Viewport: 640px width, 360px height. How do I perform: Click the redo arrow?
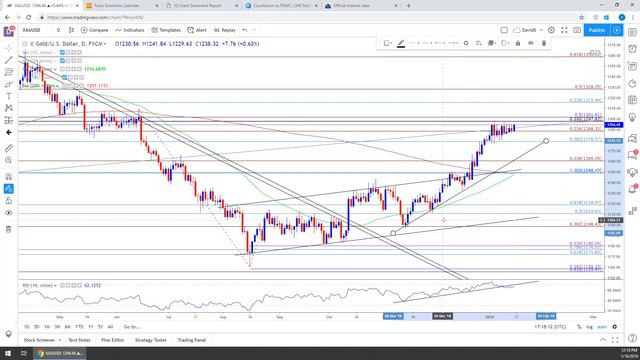(254, 30)
